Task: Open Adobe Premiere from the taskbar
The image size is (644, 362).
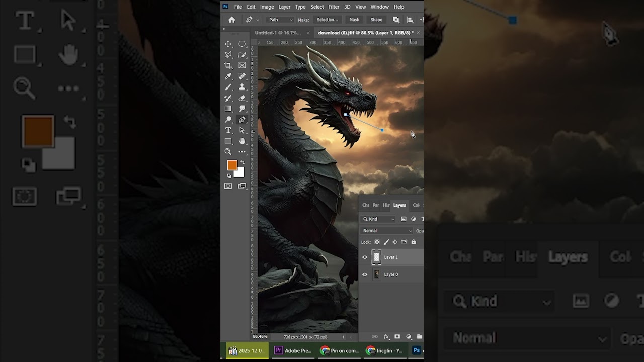Action: point(293,350)
